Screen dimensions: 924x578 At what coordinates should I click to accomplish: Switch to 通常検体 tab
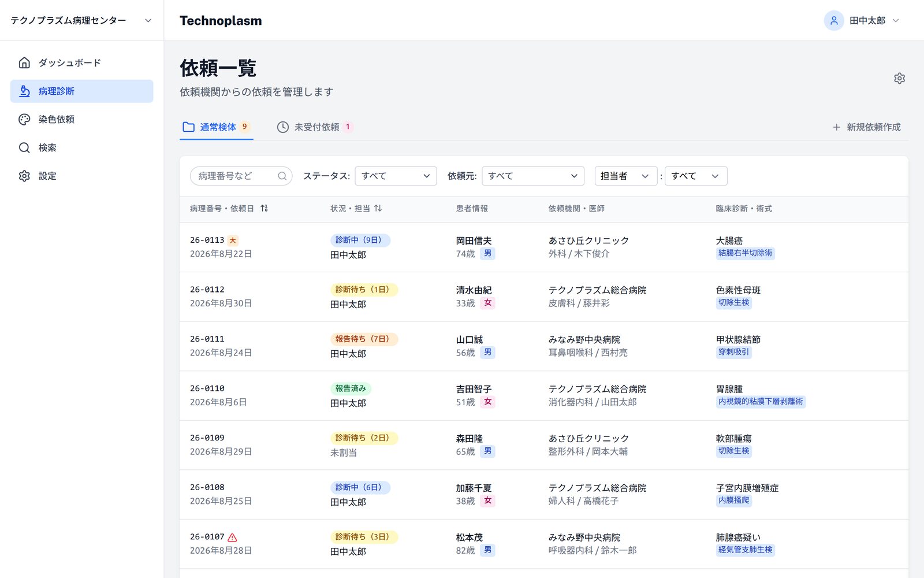pyautogui.click(x=216, y=127)
